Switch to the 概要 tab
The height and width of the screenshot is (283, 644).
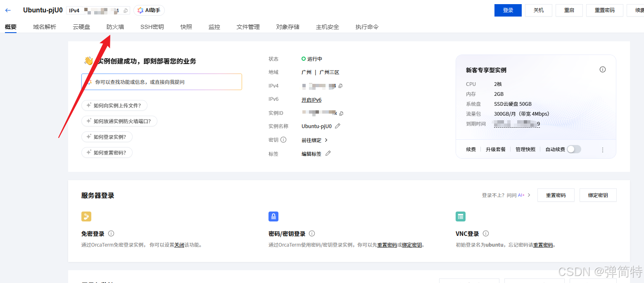[x=11, y=27]
